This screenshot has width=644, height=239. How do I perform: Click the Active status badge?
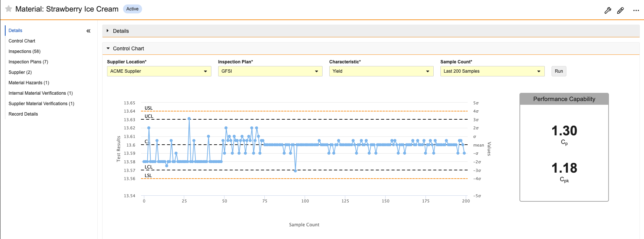coord(132,9)
